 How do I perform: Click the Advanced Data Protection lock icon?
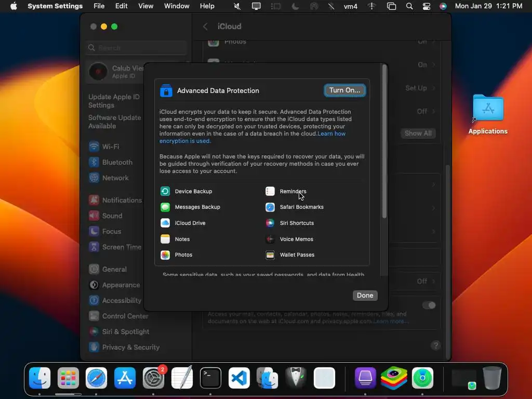click(x=166, y=90)
